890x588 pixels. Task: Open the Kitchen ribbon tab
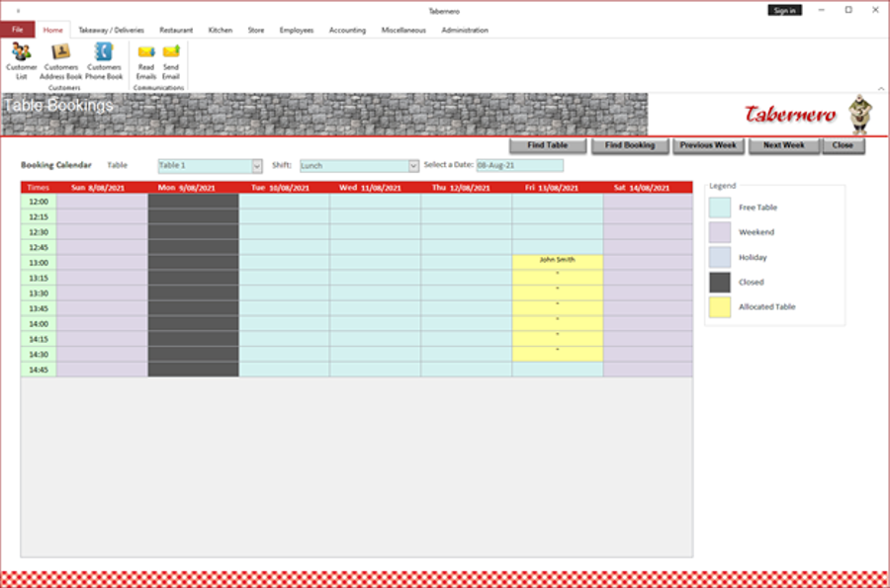pyautogui.click(x=221, y=30)
